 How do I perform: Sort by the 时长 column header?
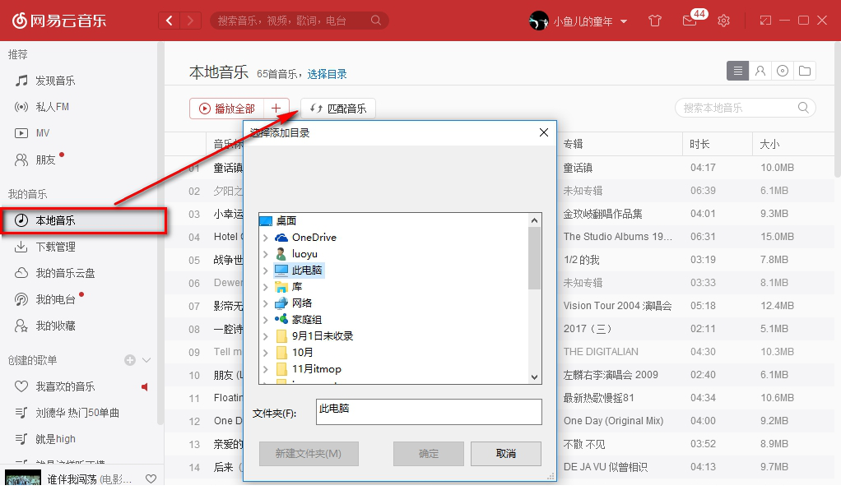(x=699, y=144)
